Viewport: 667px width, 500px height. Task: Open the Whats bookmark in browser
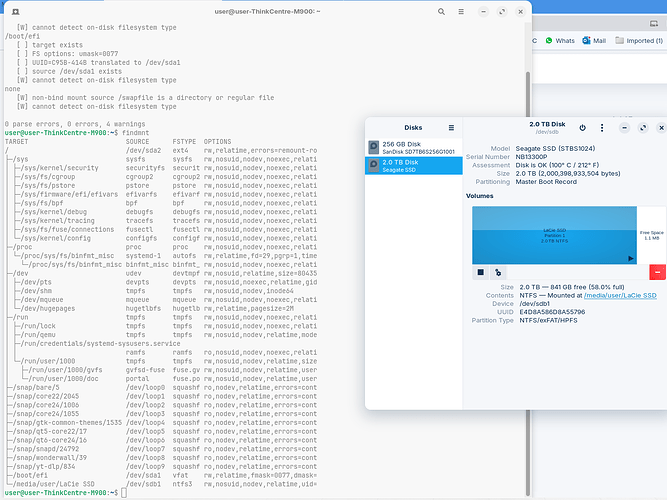560,41
